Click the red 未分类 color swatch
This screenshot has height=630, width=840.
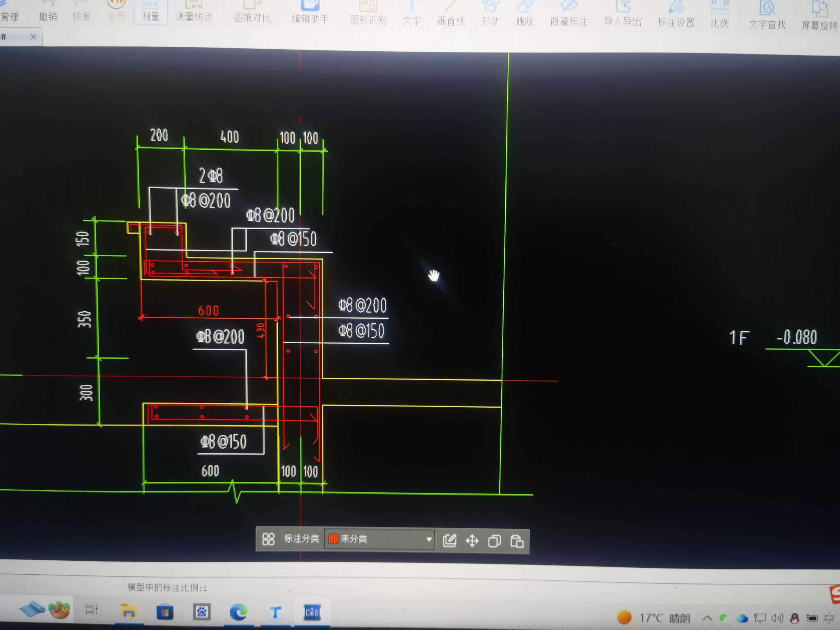[x=333, y=539]
